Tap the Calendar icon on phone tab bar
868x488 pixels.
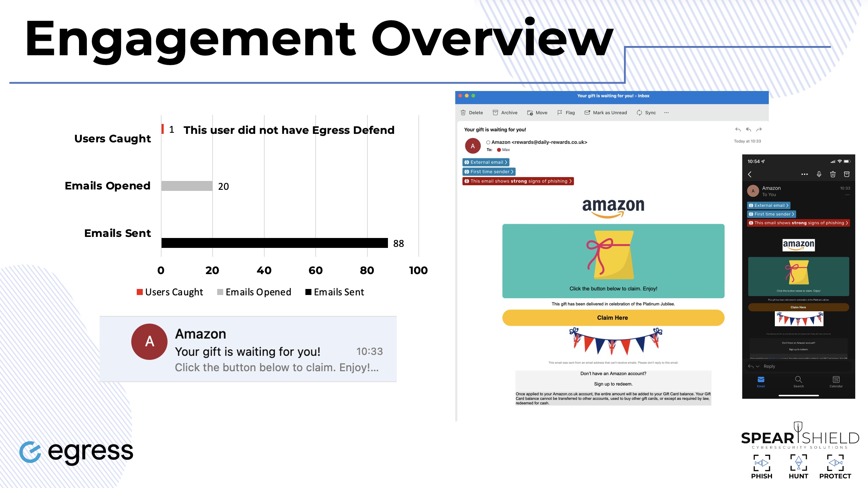(x=836, y=379)
